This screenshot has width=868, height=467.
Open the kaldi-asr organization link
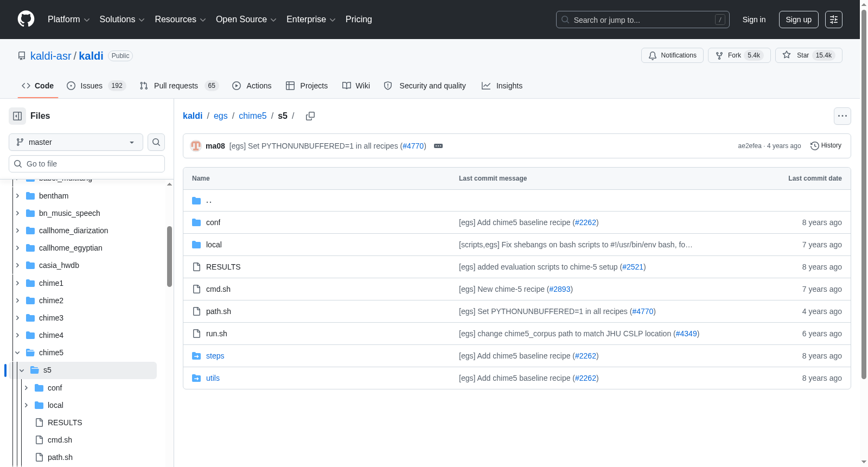coord(51,56)
